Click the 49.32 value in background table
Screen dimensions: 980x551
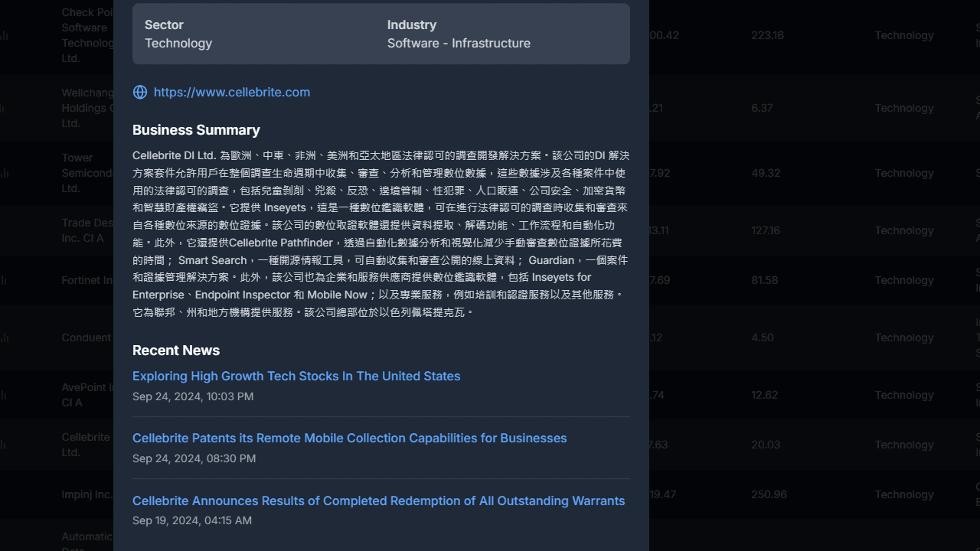click(766, 173)
